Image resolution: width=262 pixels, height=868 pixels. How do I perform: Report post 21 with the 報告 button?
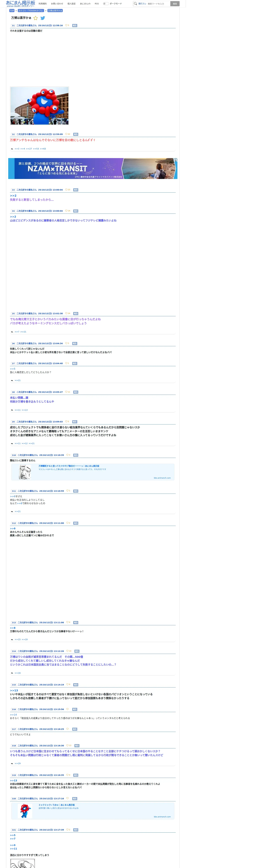[x=76, y=830]
